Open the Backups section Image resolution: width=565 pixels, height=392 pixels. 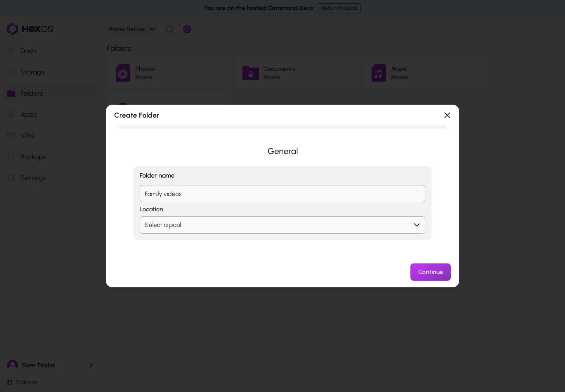pyautogui.click(x=50, y=157)
